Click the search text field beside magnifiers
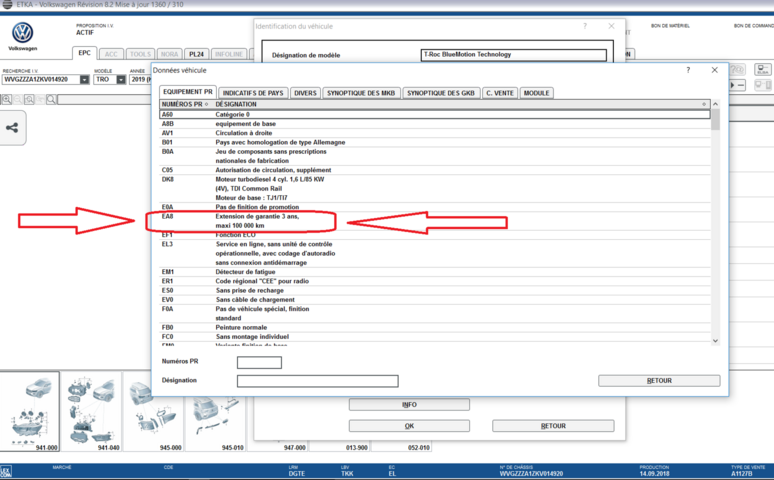 (x=105, y=100)
